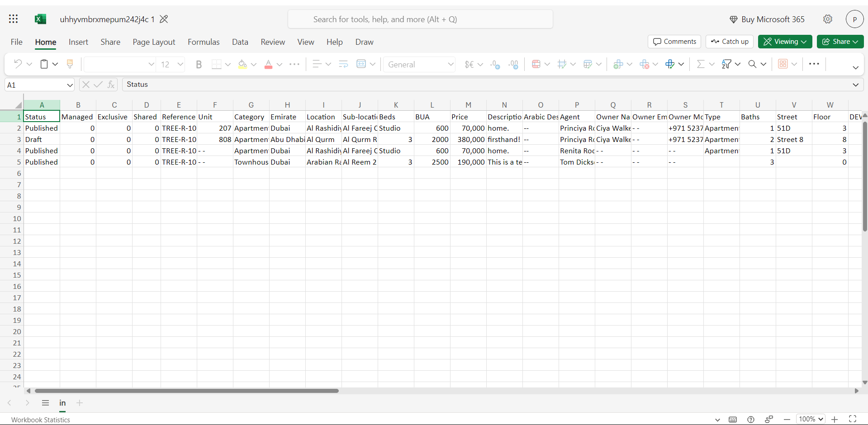This screenshot has height=425, width=868.
Task: Click the AutoSum sigma icon
Action: coord(701,64)
